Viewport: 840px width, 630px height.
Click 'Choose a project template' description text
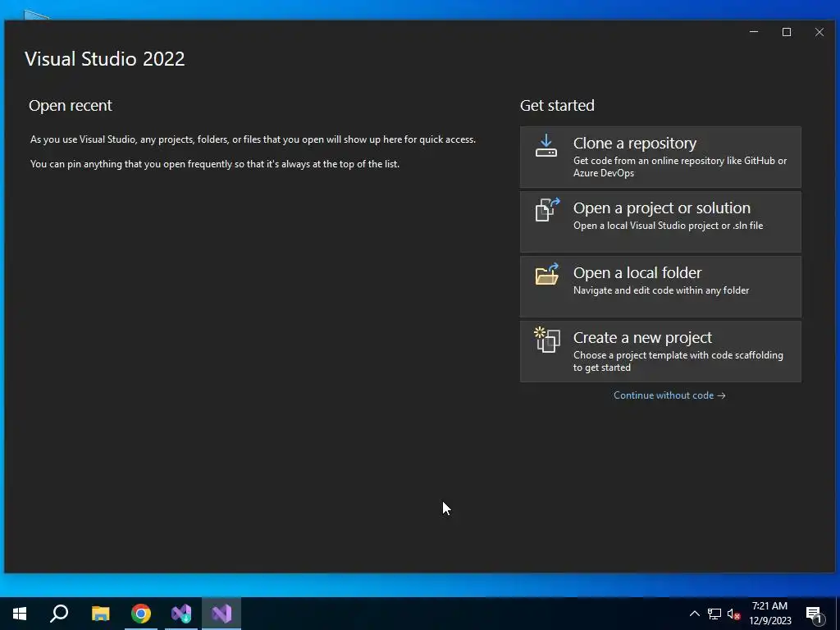coord(678,361)
